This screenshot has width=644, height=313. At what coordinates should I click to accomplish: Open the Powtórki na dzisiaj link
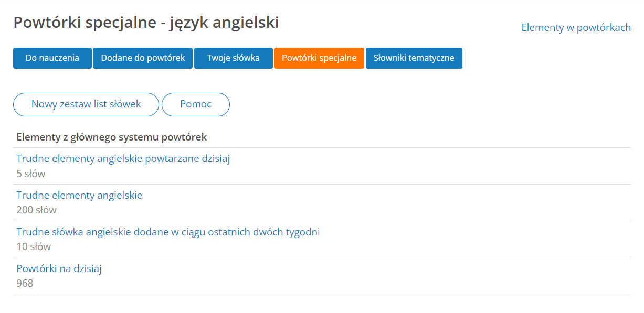[x=59, y=269]
